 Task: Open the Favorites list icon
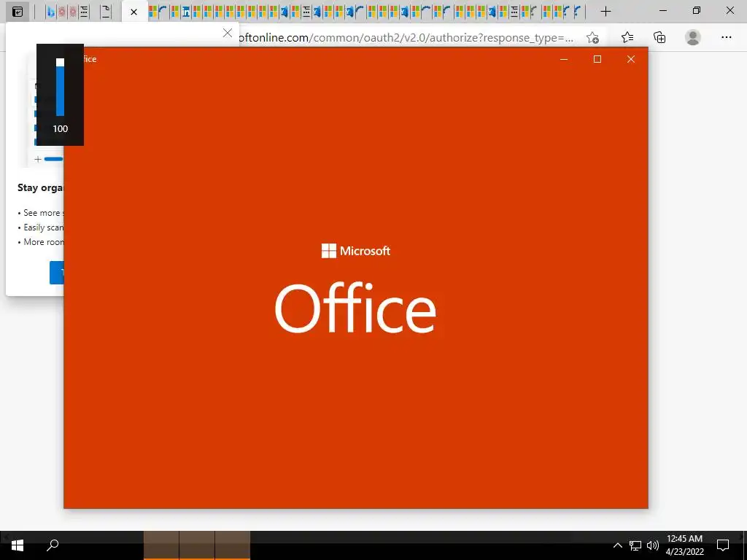pos(627,37)
